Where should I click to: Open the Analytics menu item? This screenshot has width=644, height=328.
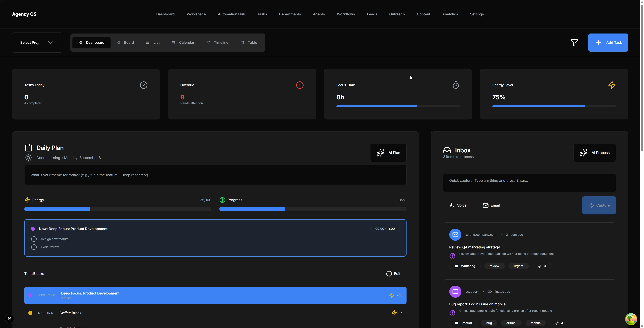pos(450,14)
